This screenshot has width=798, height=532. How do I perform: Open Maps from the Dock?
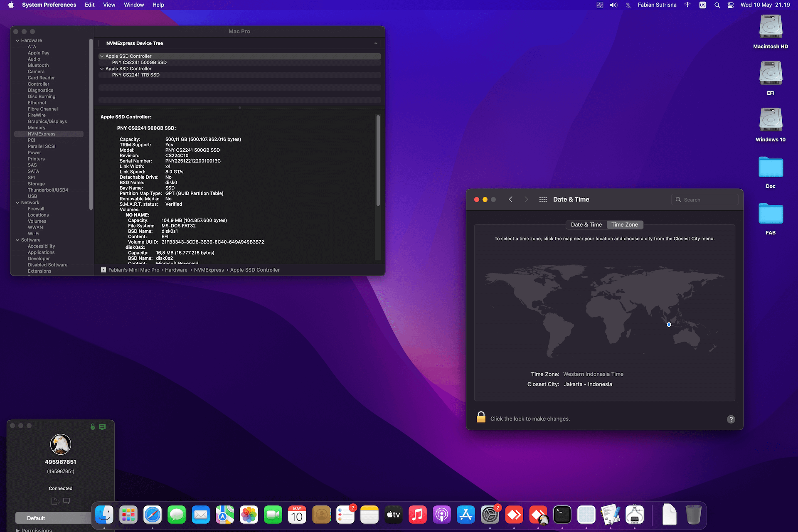pos(225,515)
